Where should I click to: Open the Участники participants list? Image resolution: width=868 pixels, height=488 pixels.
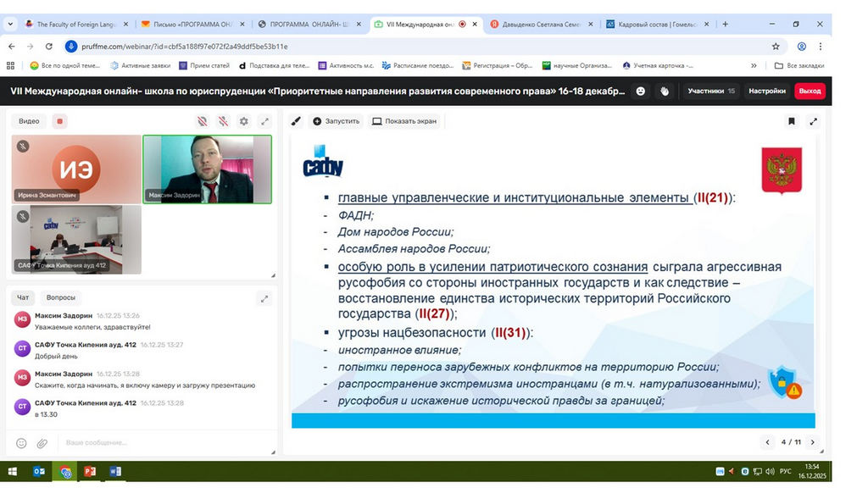coord(710,91)
